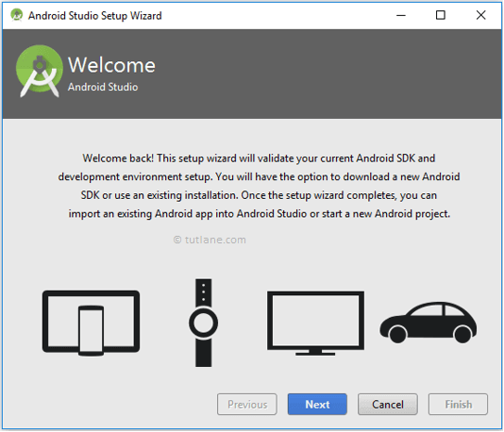Maximize the Setup Wizard window

pyautogui.click(x=441, y=15)
